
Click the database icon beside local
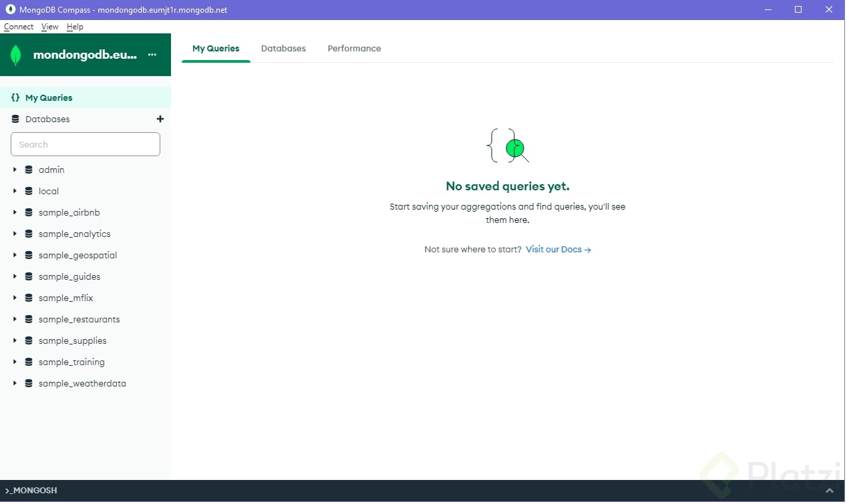pos(29,191)
